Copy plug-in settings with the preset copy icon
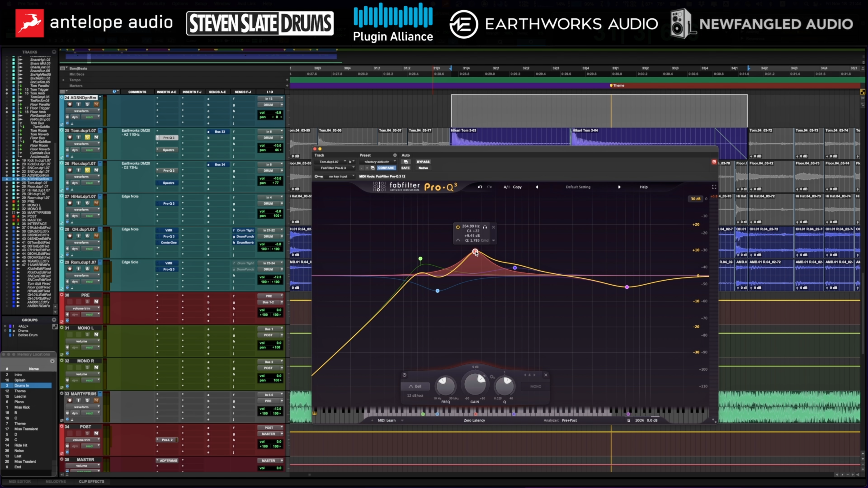 373,168
